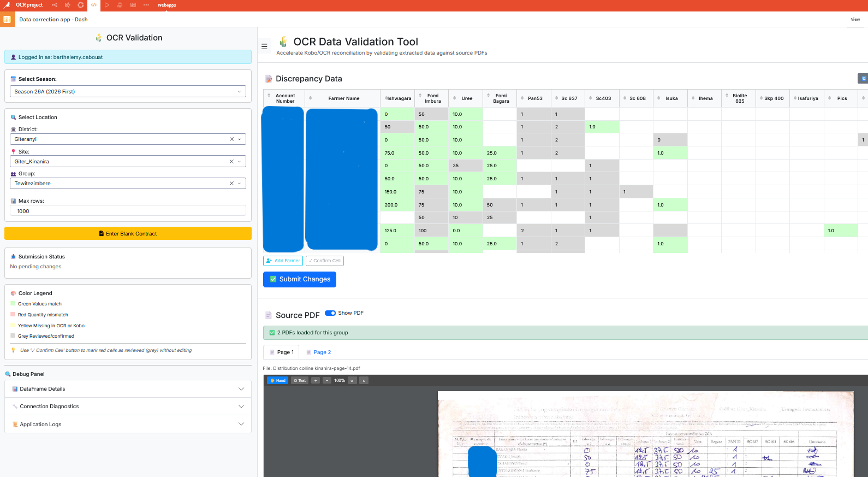Zoom in the PDF with plus button

[316, 380]
